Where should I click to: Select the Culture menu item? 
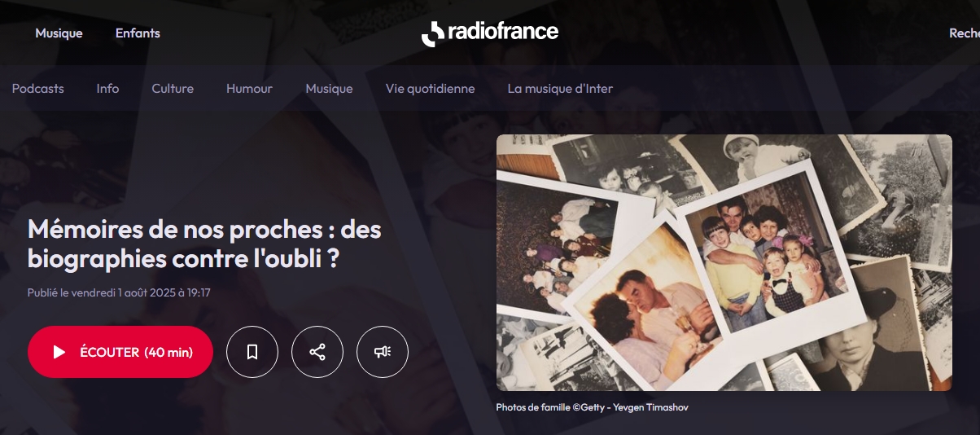[x=173, y=89]
